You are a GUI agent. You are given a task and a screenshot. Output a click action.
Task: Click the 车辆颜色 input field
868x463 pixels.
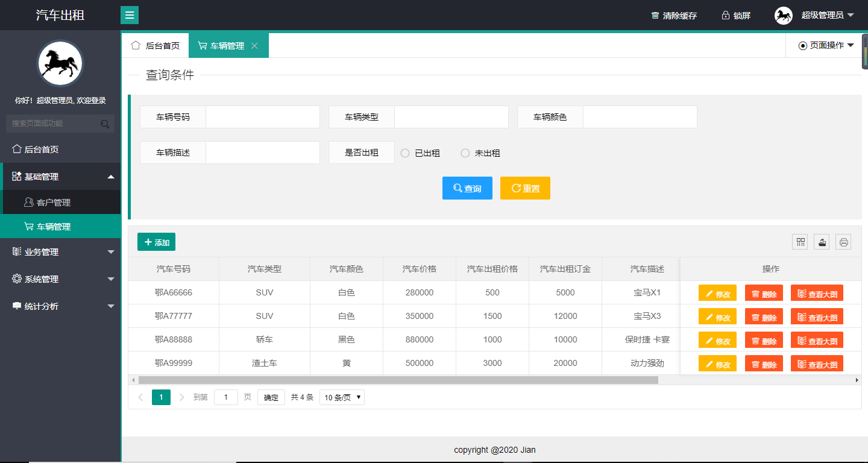(x=640, y=117)
